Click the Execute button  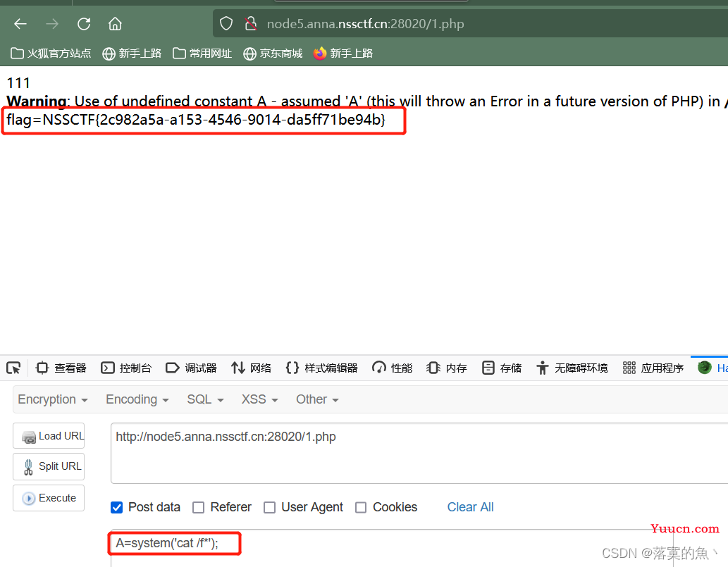click(49, 498)
